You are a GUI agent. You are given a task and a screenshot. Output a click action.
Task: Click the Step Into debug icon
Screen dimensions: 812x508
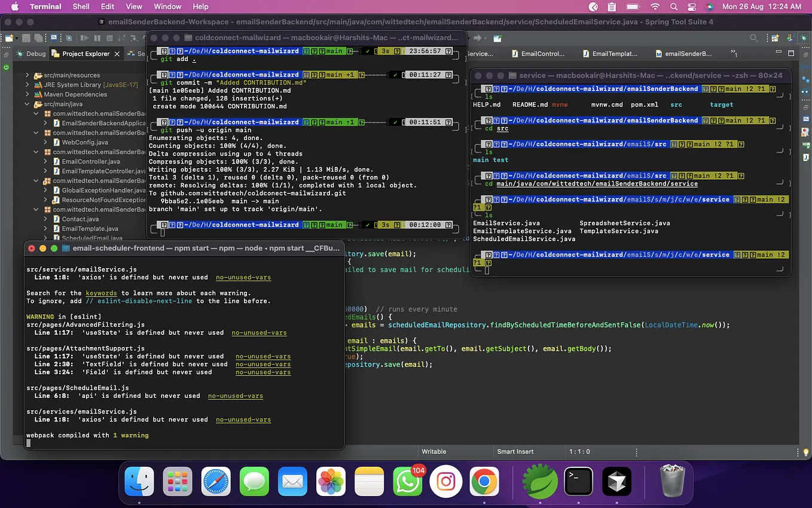pyautogui.click(x=135, y=38)
